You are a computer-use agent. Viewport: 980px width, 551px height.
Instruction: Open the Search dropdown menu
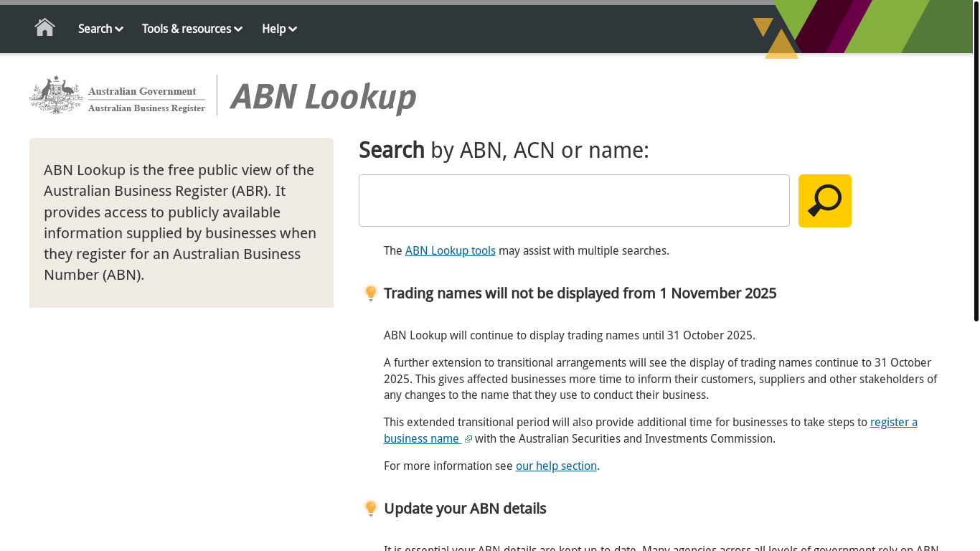[x=100, y=29]
